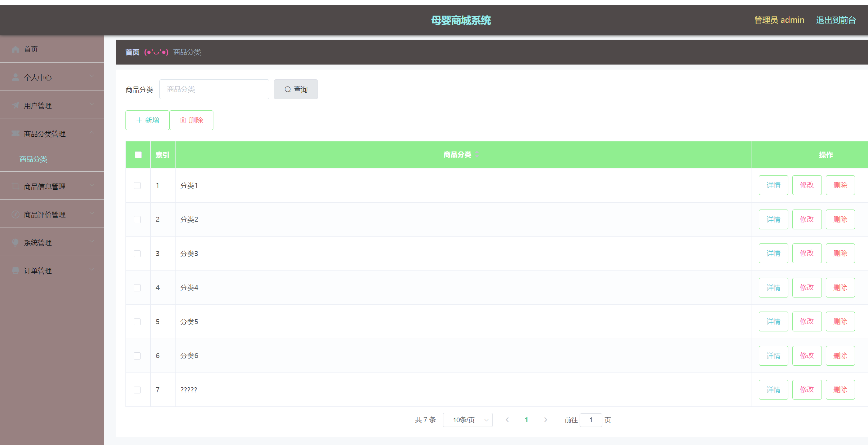Click the 退出到前台 link in the header
Image resolution: width=868 pixels, height=445 pixels.
[x=836, y=20]
